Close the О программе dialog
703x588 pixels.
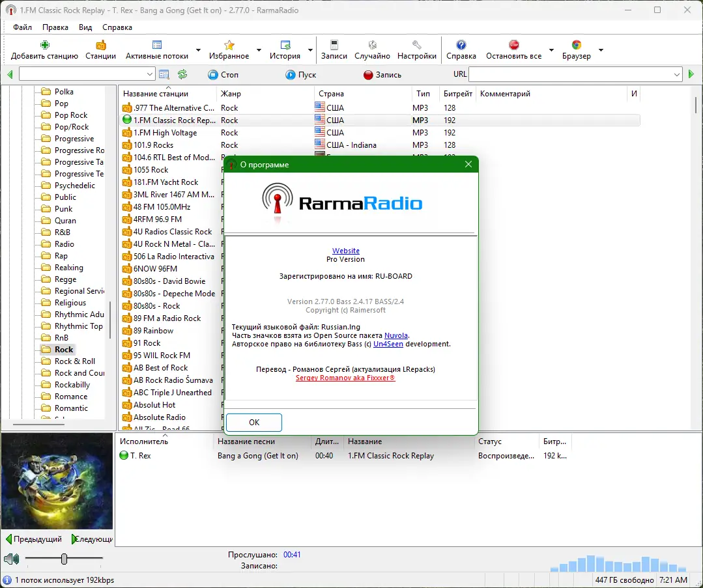[x=468, y=165]
